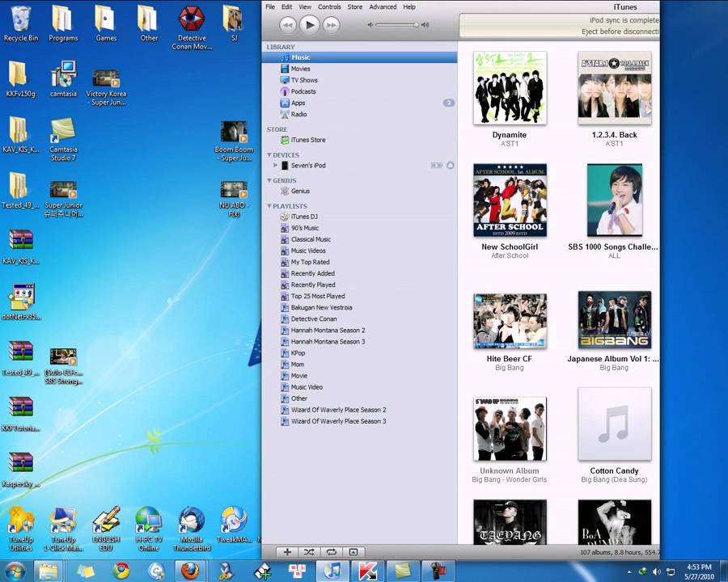Image resolution: width=728 pixels, height=582 pixels.
Task: Skip back to the previous track
Action: (x=287, y=25)
